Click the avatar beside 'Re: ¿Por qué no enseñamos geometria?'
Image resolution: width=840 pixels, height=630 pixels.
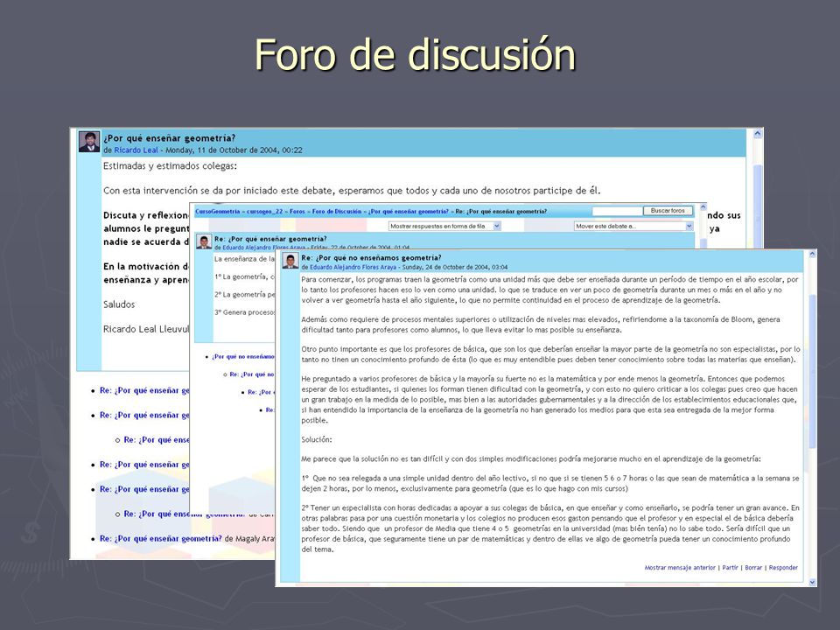290,261
